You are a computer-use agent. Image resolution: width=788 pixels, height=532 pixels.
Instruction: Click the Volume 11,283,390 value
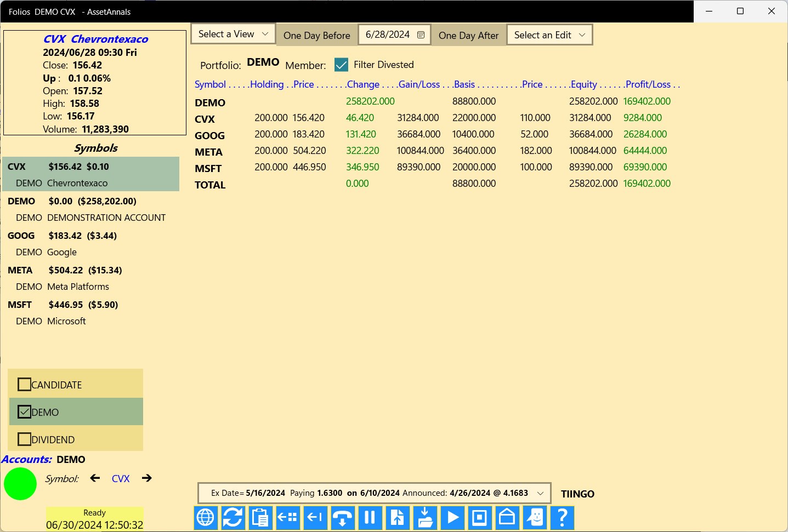coord(105,129)
